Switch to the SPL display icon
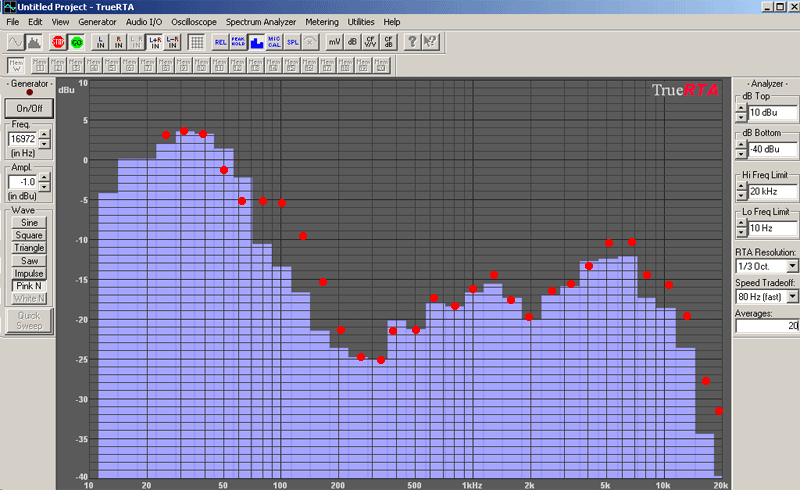This screenshot has width=800, height=490. (x=292, y=42)
